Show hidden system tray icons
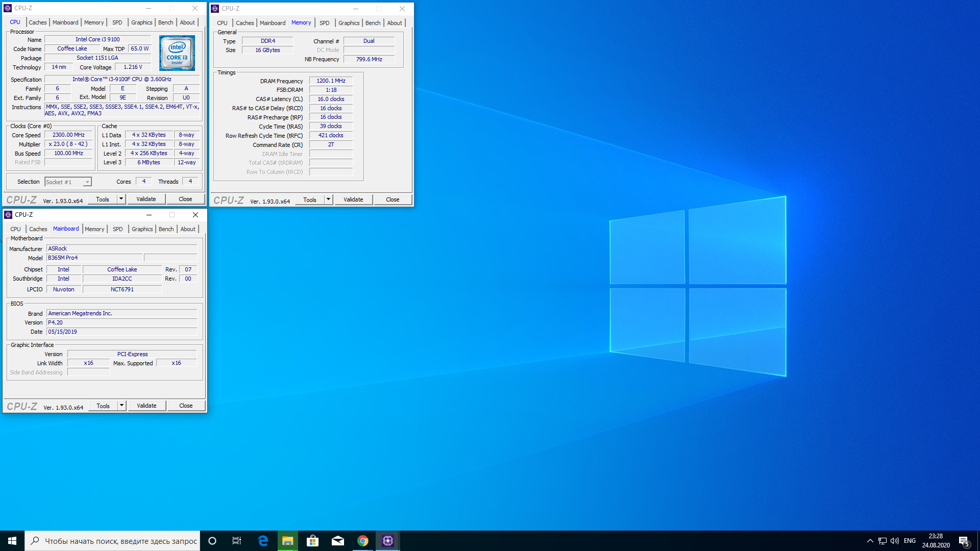This screenshot has height=551, width=980. point(870,541)
